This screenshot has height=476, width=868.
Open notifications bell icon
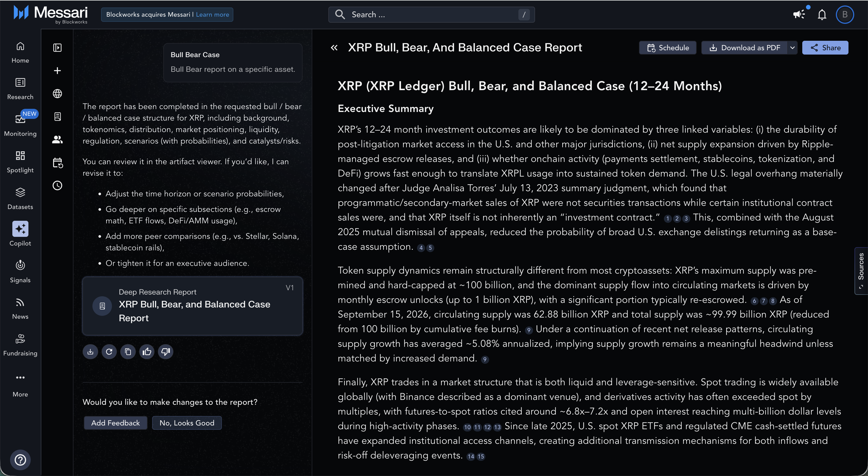click(x=822, y=14)
